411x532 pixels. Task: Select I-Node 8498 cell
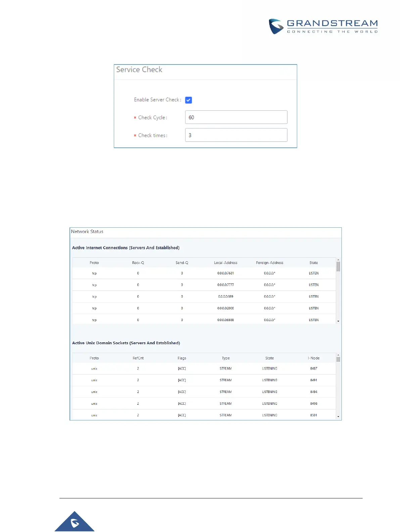(x=314, y=404)
